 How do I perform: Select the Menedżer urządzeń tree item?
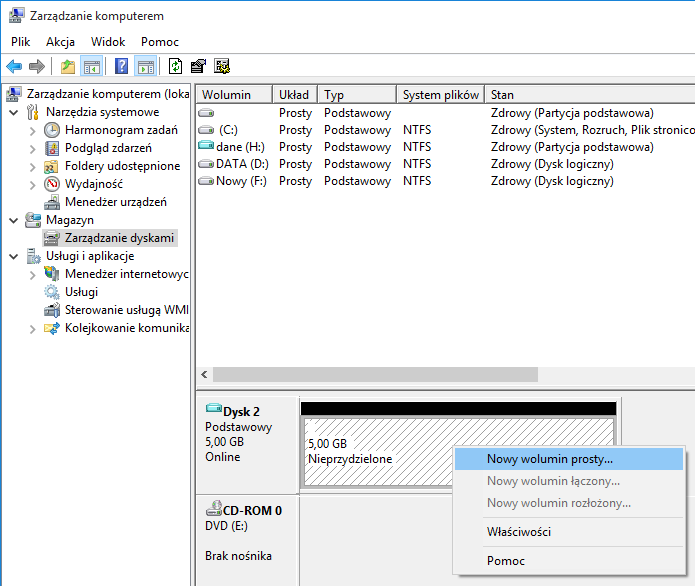click(116, 202)
